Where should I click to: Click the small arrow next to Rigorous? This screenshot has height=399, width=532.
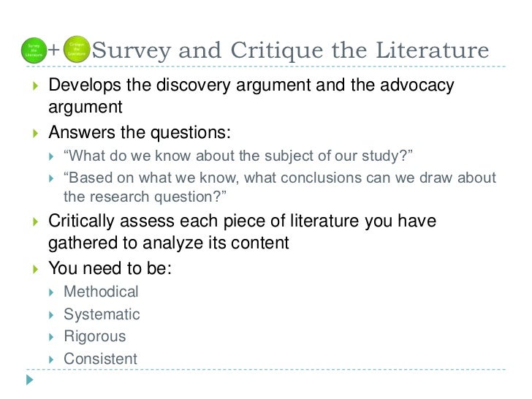coord(51,337)
